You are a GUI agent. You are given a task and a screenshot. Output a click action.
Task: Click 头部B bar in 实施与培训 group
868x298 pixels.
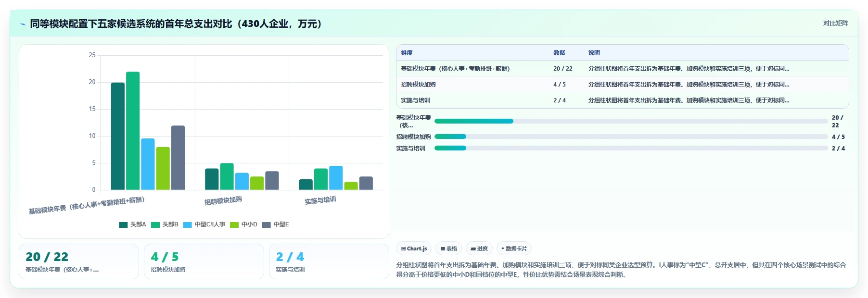(x=321, y=179)
